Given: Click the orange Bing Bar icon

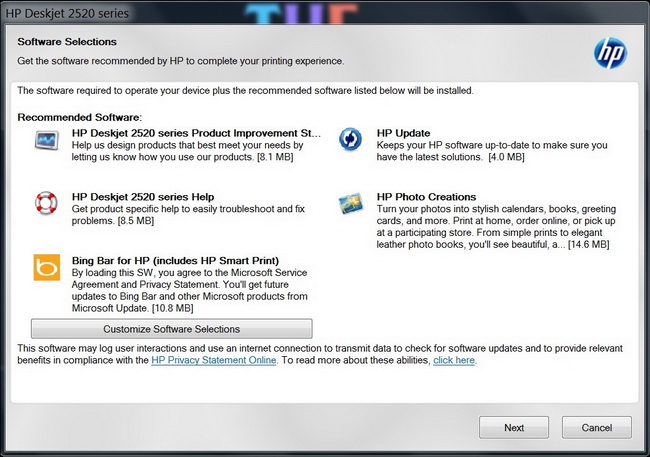Looking at the screenshot, I should click(47, 267).
